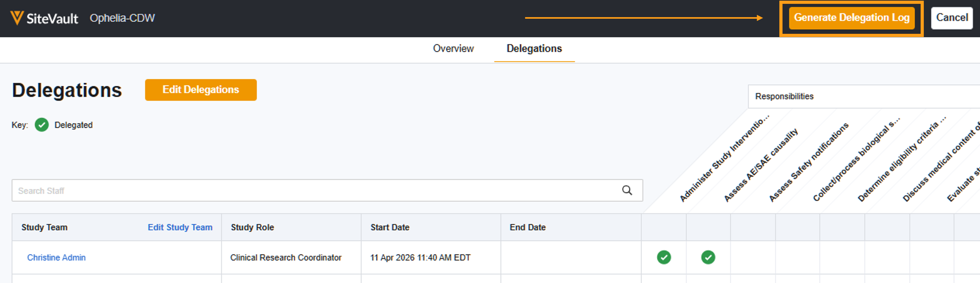The height and width of the screenshot is (283, 980).
Task: Click the Start Date column header
Action: pos(390,227)
